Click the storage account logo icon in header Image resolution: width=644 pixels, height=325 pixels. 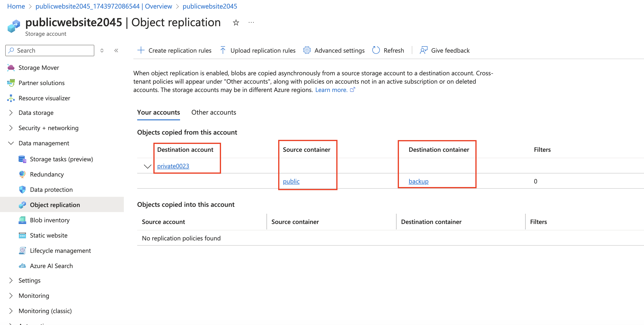point(14,26)
